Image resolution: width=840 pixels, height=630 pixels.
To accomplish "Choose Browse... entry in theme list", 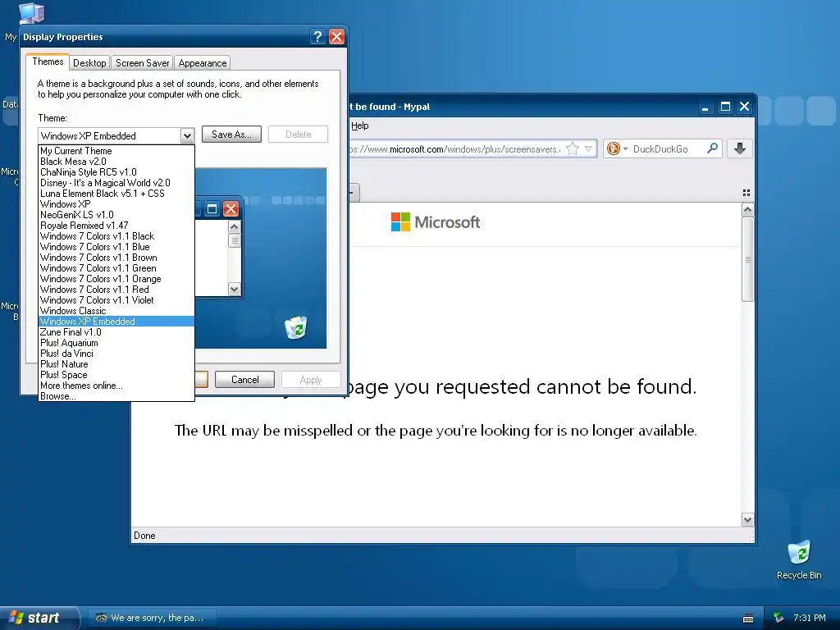I will (116, 396).
